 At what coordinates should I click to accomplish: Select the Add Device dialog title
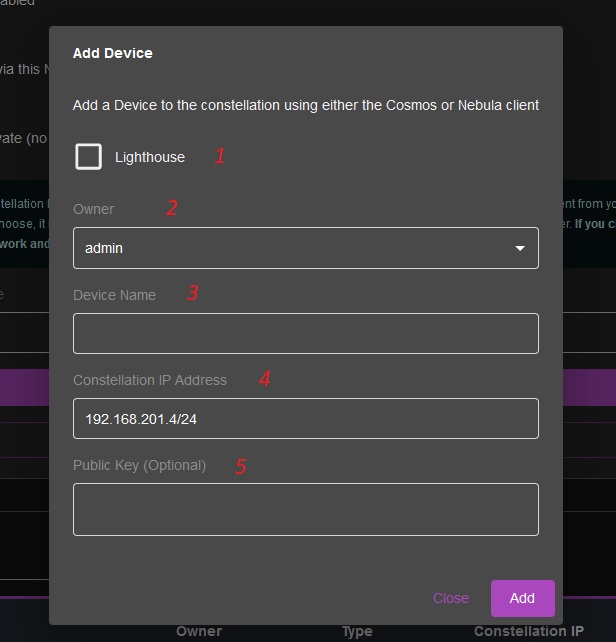pos(113,53)
